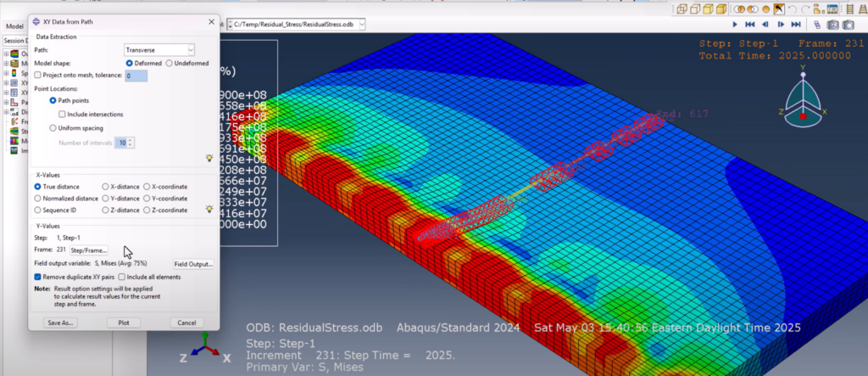Expand the first model tree node
The image size is (868, 376).
click(6, 53)
